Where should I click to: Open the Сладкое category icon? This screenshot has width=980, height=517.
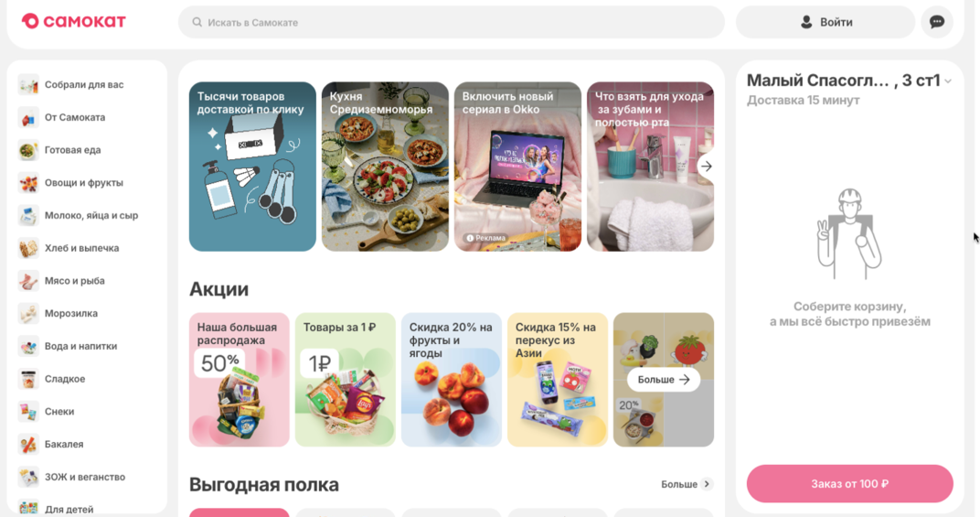28,379
